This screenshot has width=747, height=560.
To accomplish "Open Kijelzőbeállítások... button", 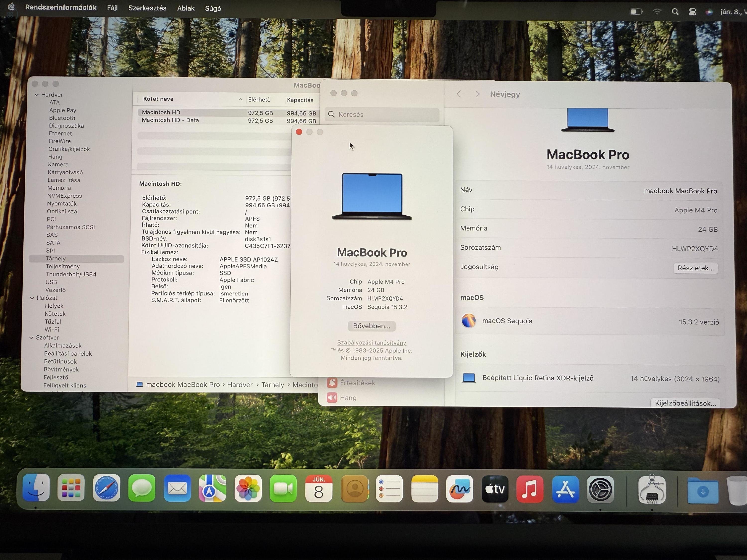I will tap(685, 403).
